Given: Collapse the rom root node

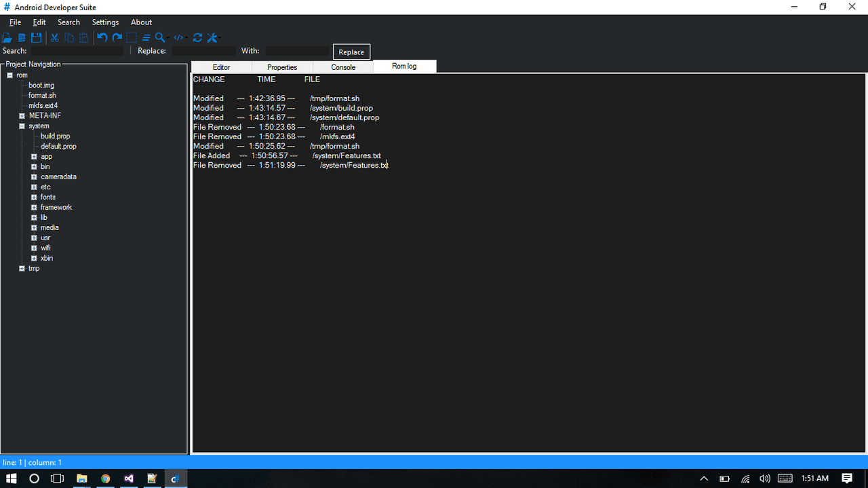Looking at the screenshot, I should (10, 75).
